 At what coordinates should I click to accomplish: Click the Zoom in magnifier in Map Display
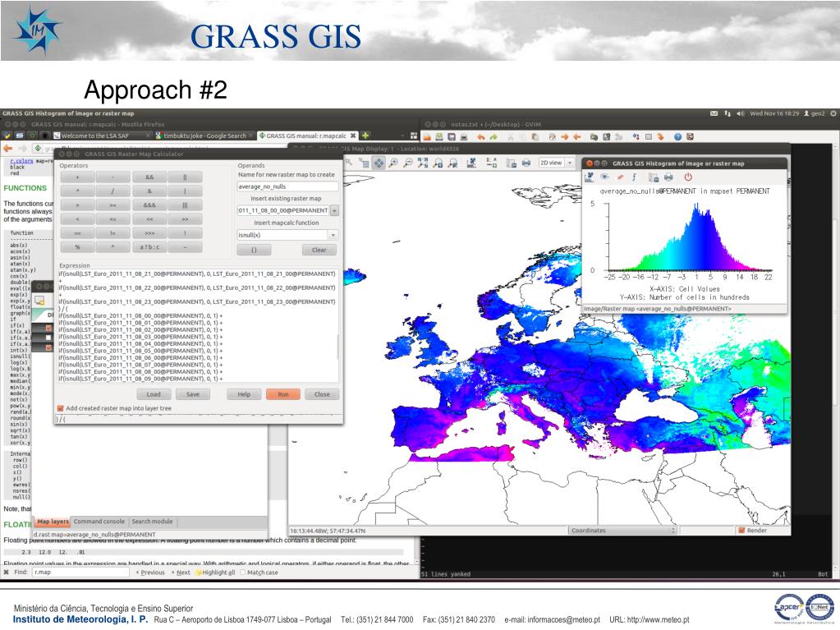pos(393,163)
